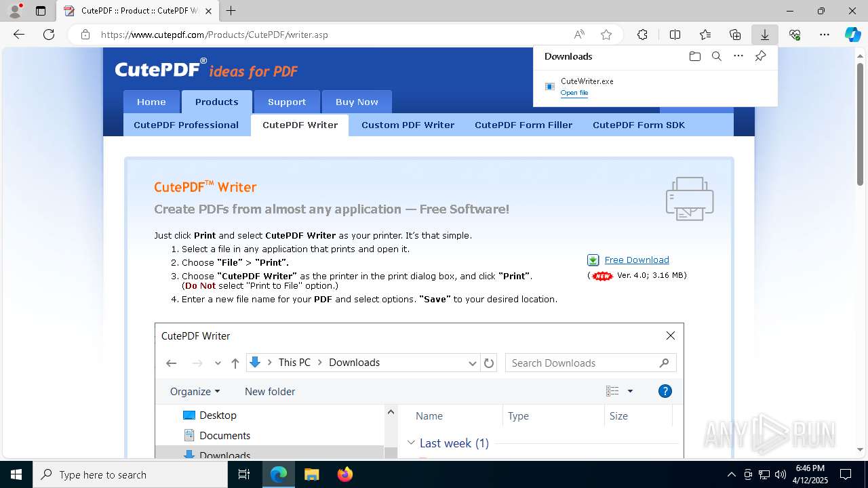Open the Custom PDF Writer subtab
This screenshot has width=868, height=488.
[408, 125]
